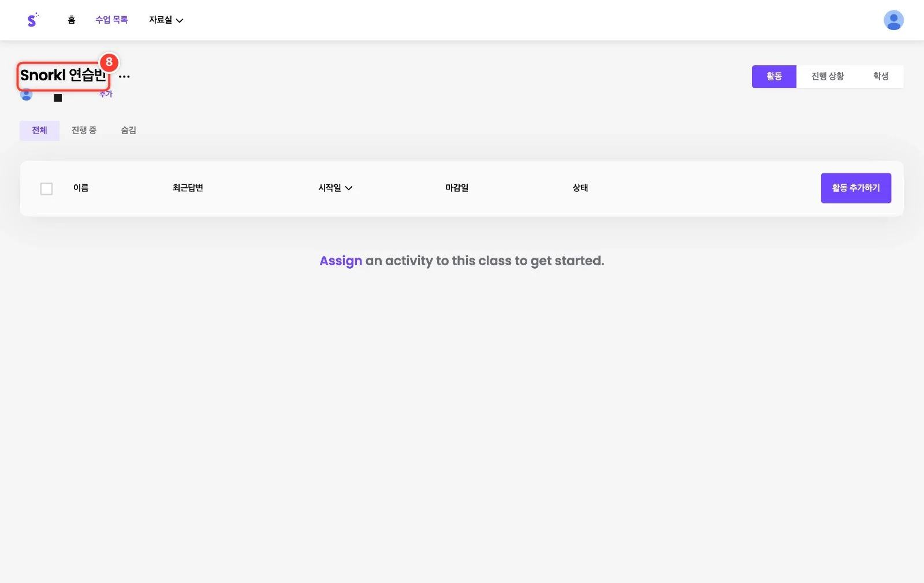
Task: Click the Snorkl 연습반 class title
Action: click(64, 76)
